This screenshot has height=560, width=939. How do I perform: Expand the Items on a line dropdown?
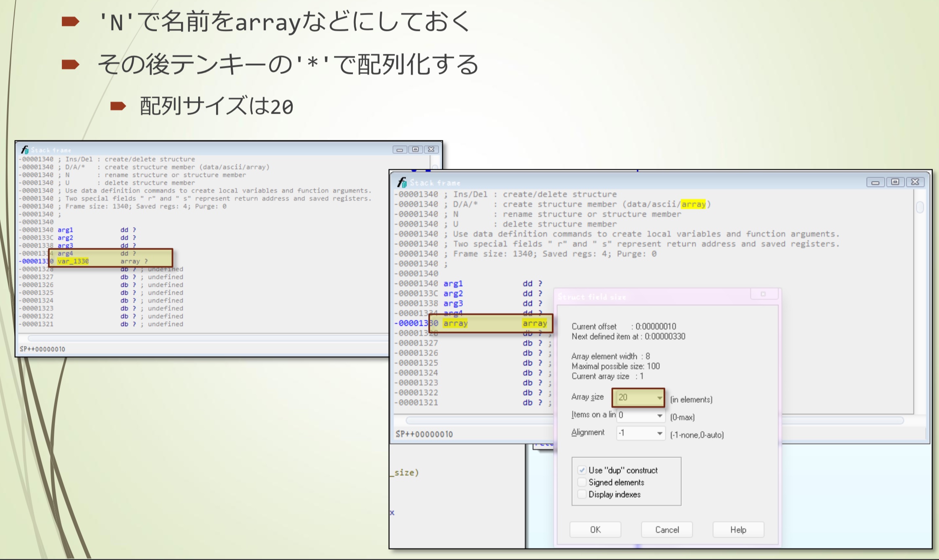point(659,415)
